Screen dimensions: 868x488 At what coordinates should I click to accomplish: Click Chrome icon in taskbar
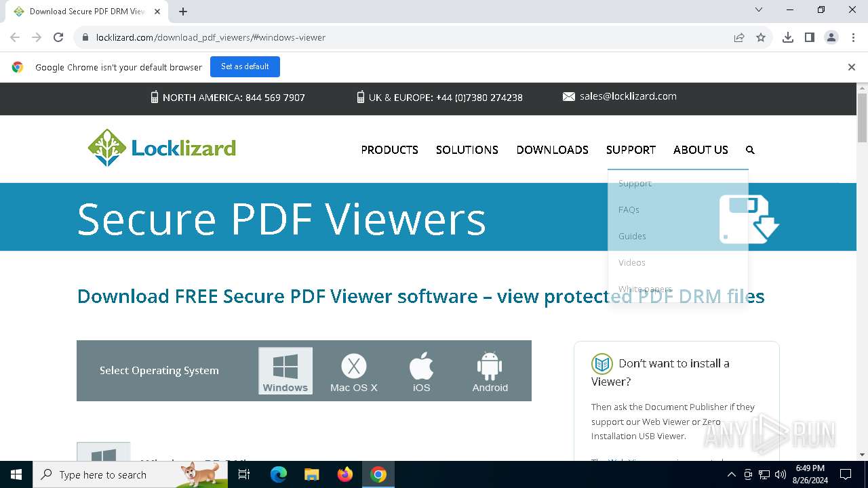378,474
